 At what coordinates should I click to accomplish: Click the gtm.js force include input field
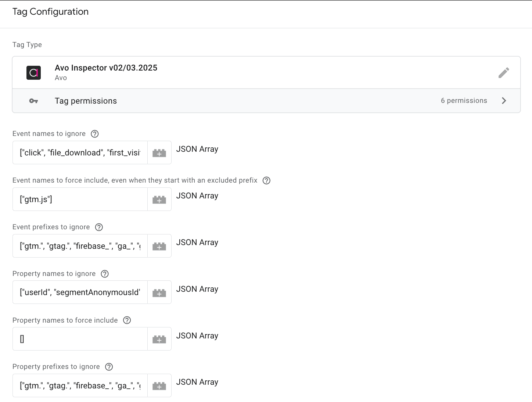[x=80, y=199]
